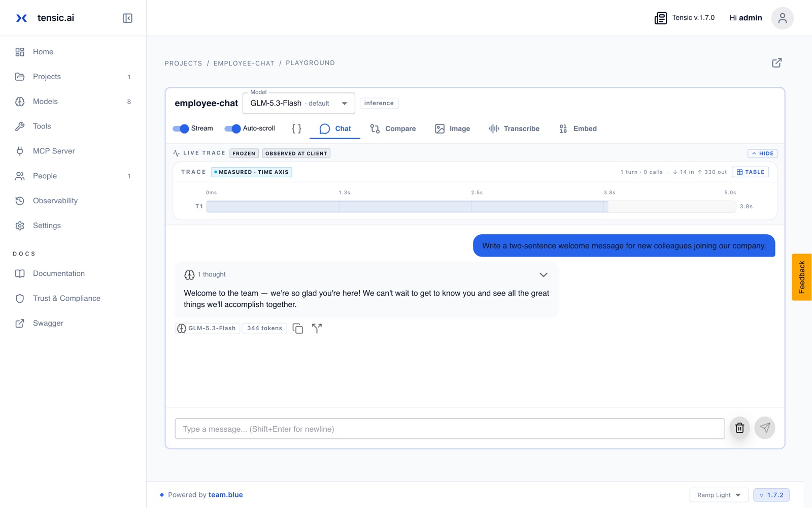Viewport: 812px width, 508px height.
Task: Click the Tensic version news icon
Action: (660, 18)
